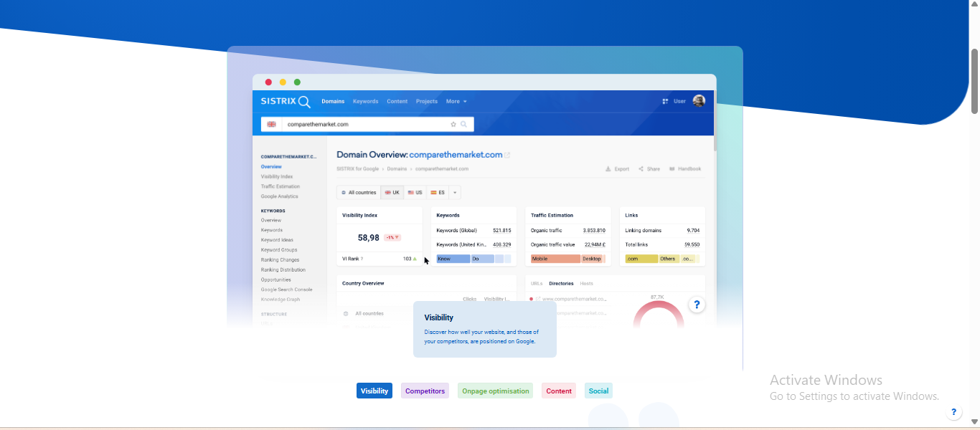This screenshot has height=430, width=980.
Task: Select Keywords in the top navigation
Action: pyautogui.click(x=365, y=101)
